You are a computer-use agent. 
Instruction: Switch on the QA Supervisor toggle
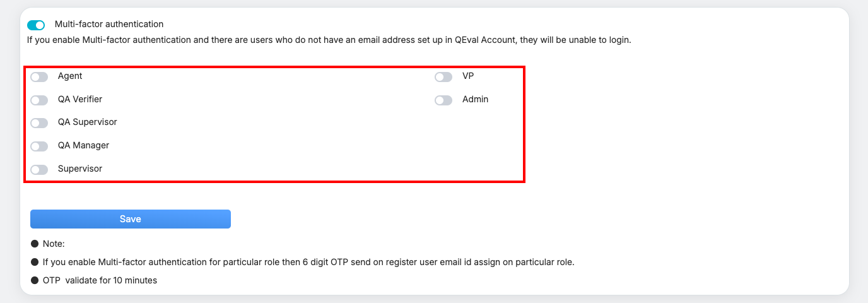[39, 123]
